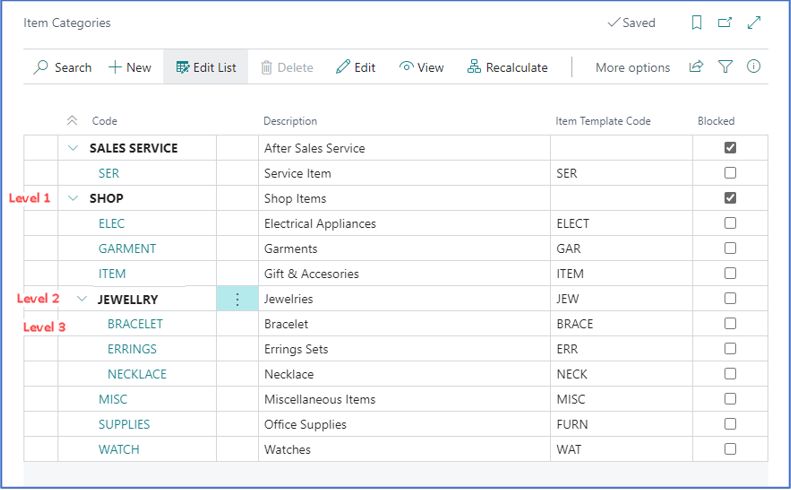Collapse all rows with the double chevron
The image size is (791, 490).
pos(72,121)
